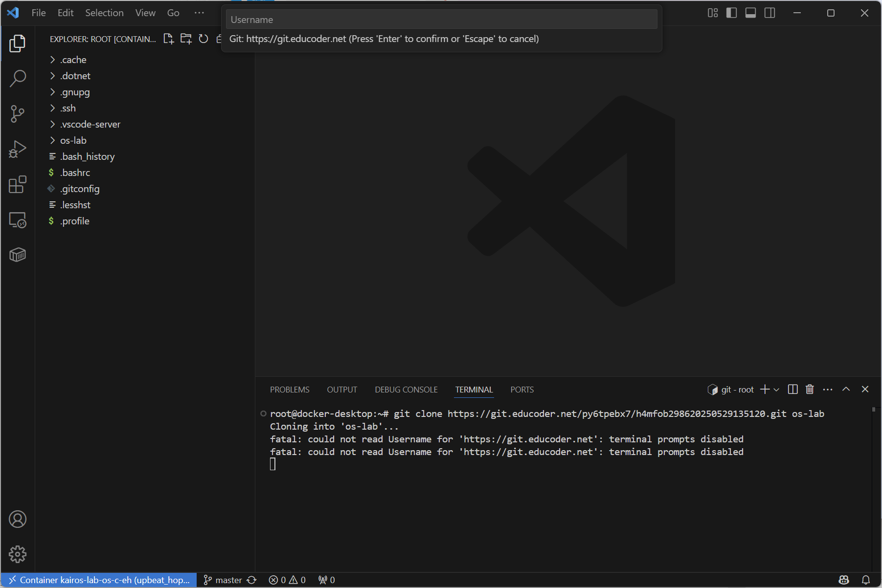The image size is (882, 588).
Task: Switch to the Debug Console tab
Action: coord(406,390)
